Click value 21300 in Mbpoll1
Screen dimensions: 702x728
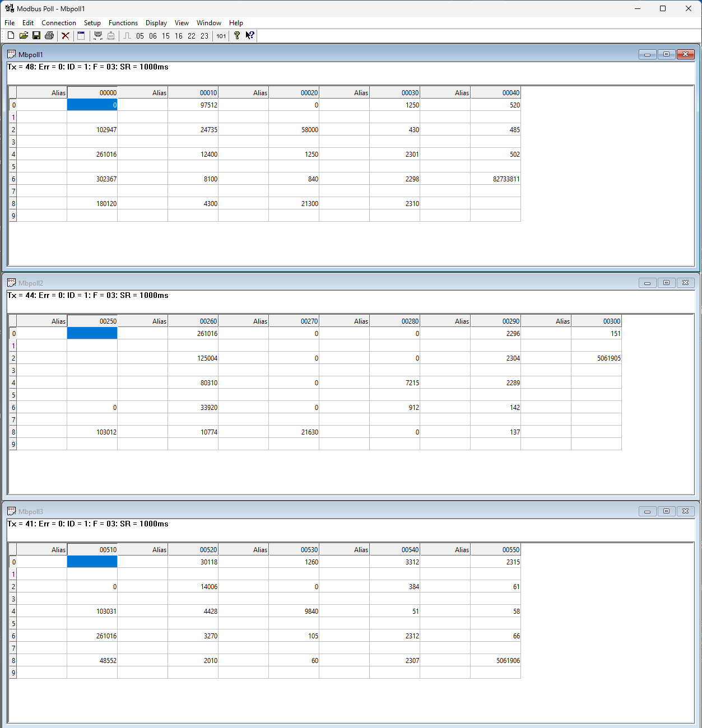pos(310,204)
